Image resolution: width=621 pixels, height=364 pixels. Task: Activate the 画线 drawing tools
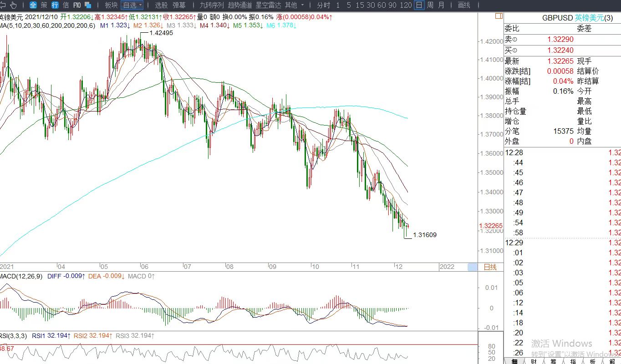(x=463, y=5)
